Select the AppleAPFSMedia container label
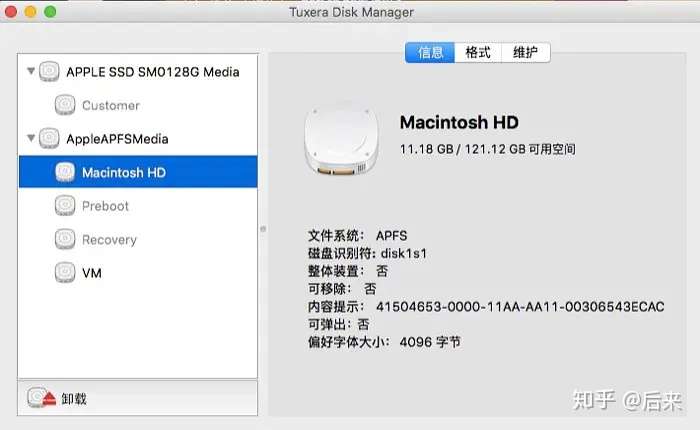Screen dimensions: 700x430 point(117,139)
